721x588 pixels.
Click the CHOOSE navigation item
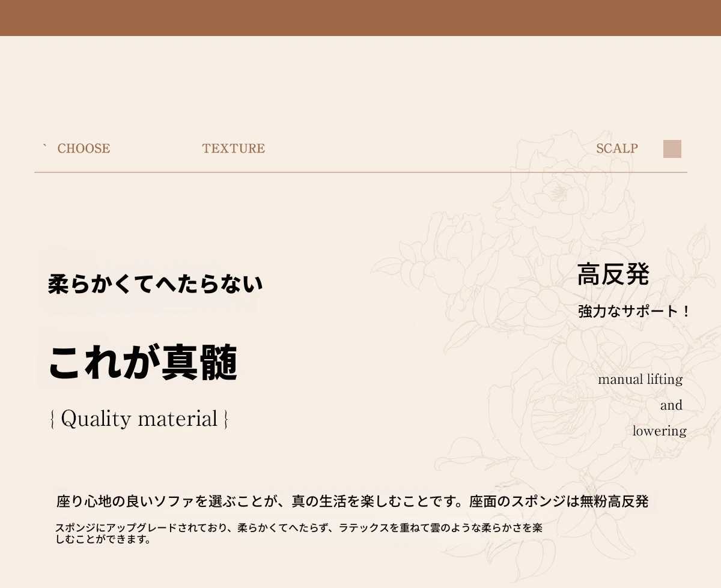(x=84, y=148)
